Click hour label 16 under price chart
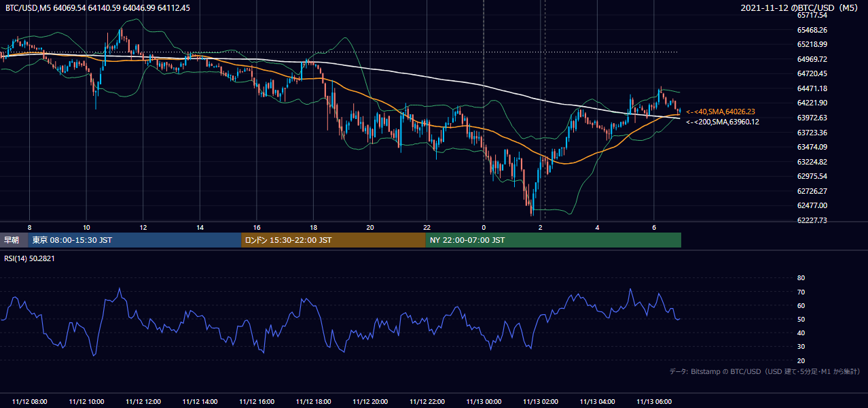 [x=256, y=226]
